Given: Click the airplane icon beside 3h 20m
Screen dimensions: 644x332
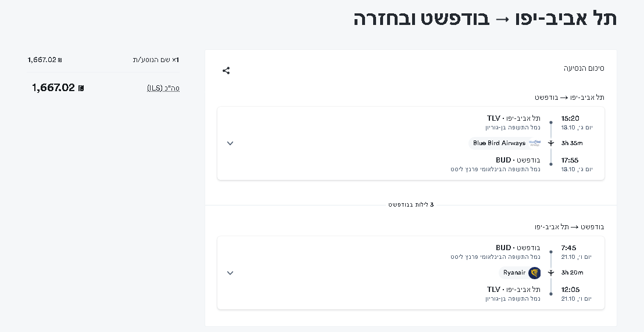Looking at the screenshot, I should (551, 273).
